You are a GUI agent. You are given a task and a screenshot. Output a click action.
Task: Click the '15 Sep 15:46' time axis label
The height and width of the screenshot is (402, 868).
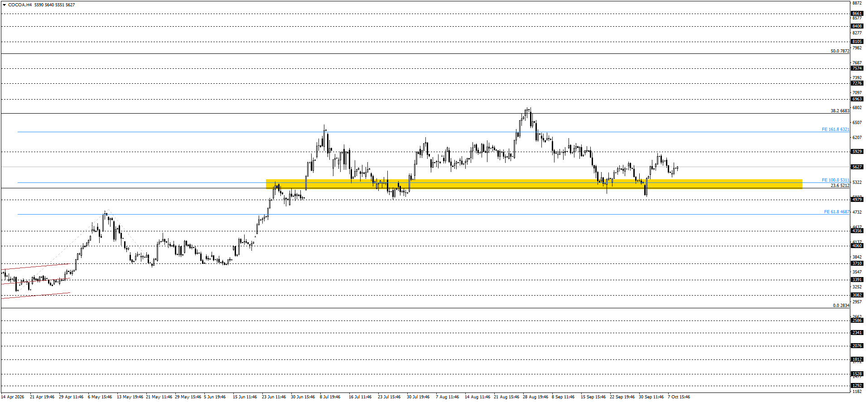click(x=593, y=397)
